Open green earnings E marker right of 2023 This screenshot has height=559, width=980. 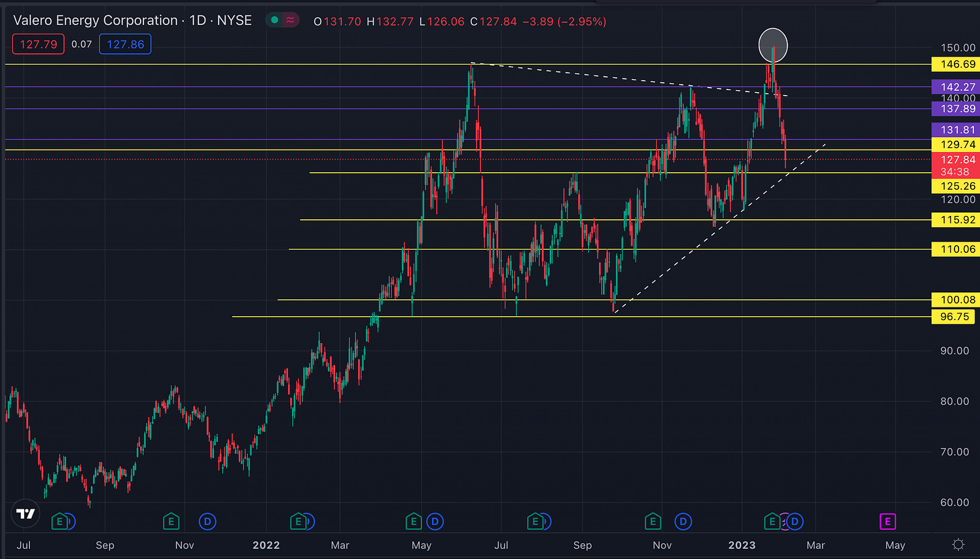tap(772, 521)
